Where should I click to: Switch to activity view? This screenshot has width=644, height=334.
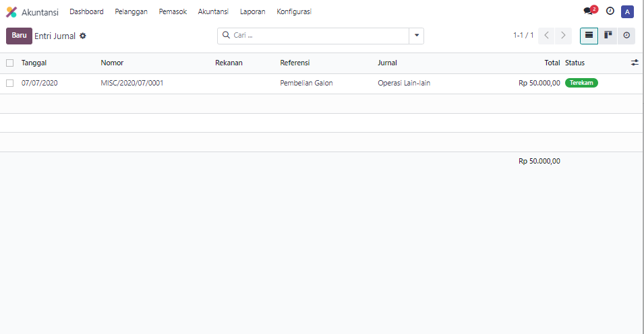click(626, 36)
